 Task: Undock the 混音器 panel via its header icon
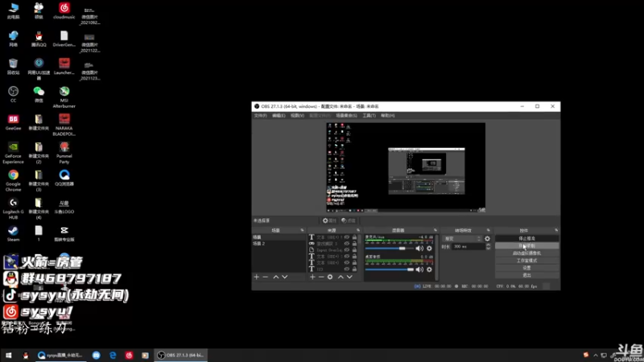pyautogui.click(x=436, y=230)
